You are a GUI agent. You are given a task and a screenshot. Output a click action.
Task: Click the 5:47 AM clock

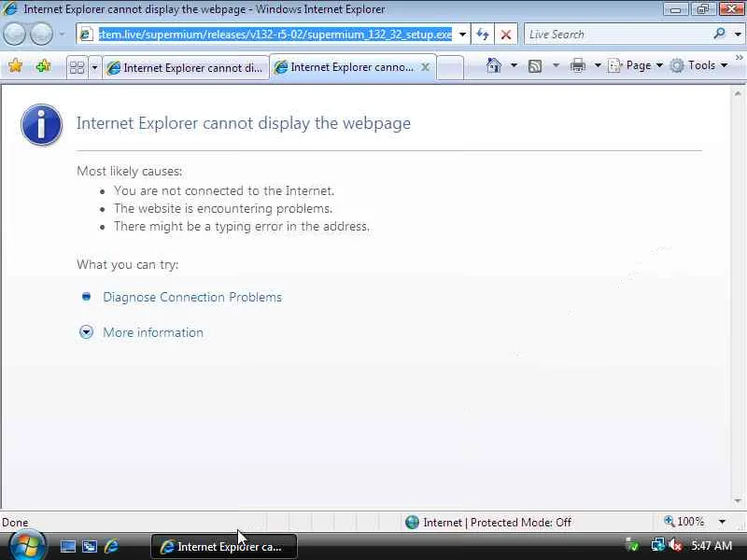(x=712, y=546)
